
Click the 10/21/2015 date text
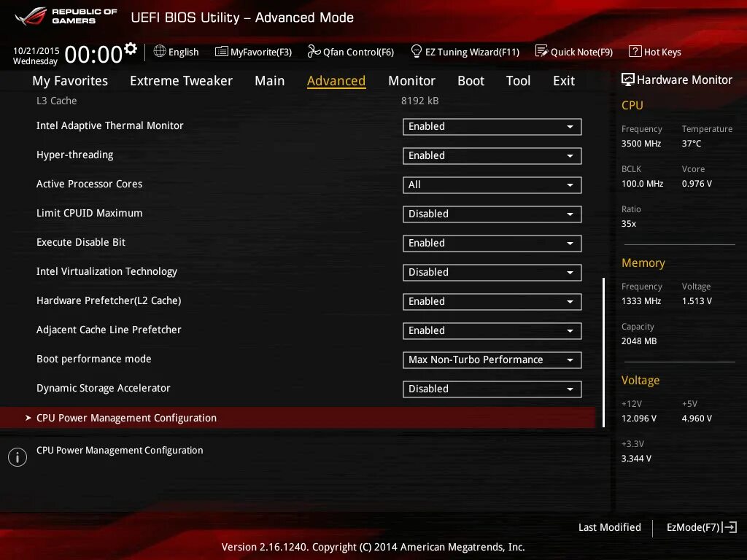(x=36, y=50)
